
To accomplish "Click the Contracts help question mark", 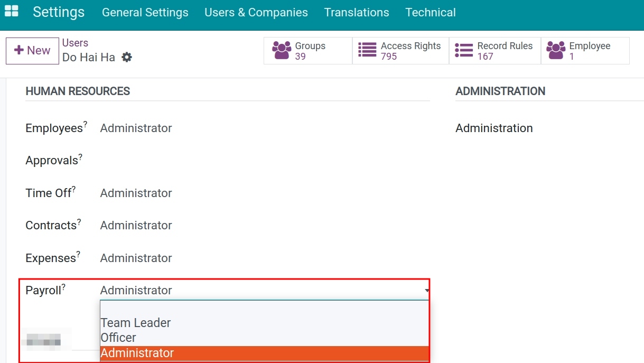I will coord(79,222).
